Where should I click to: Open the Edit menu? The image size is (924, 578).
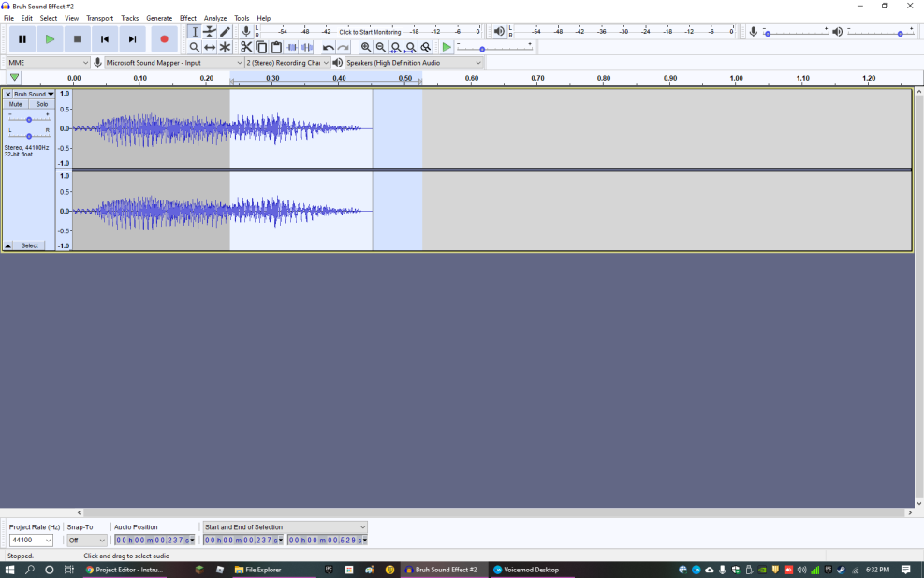click(27, 19)
